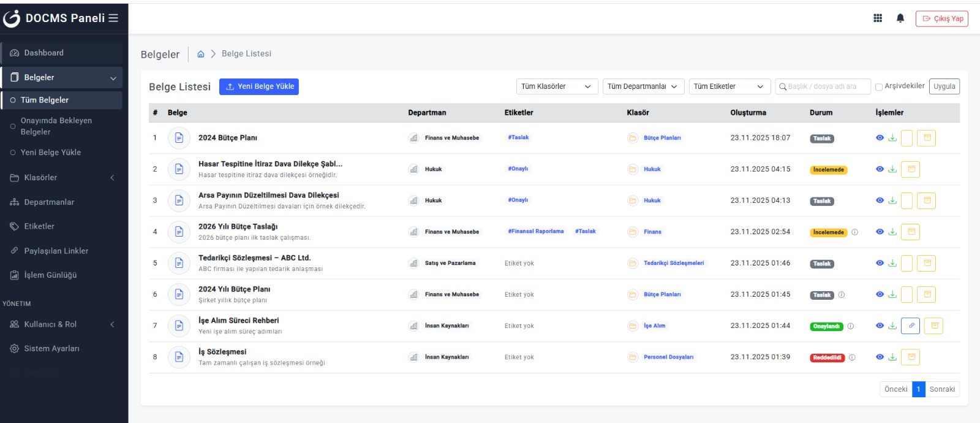Click info icon beside Reddedildi status
Viewport: 980px width, 423px height.
[852, 357]
